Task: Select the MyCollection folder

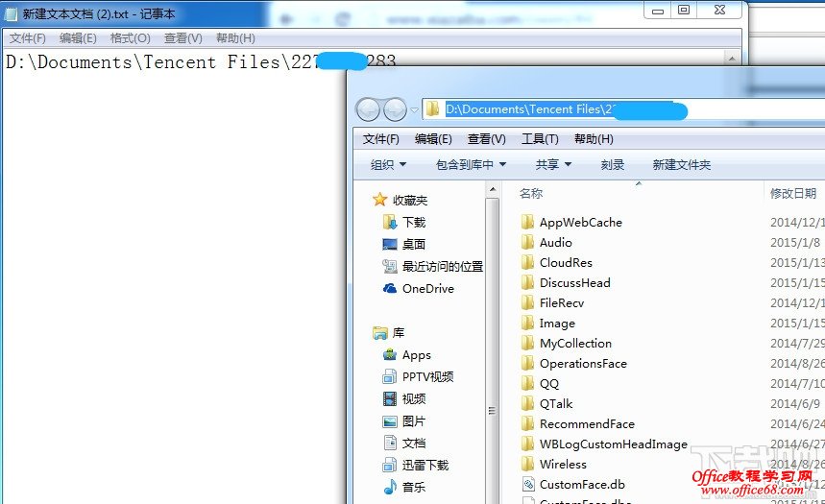Action: [x=575, y=344]
